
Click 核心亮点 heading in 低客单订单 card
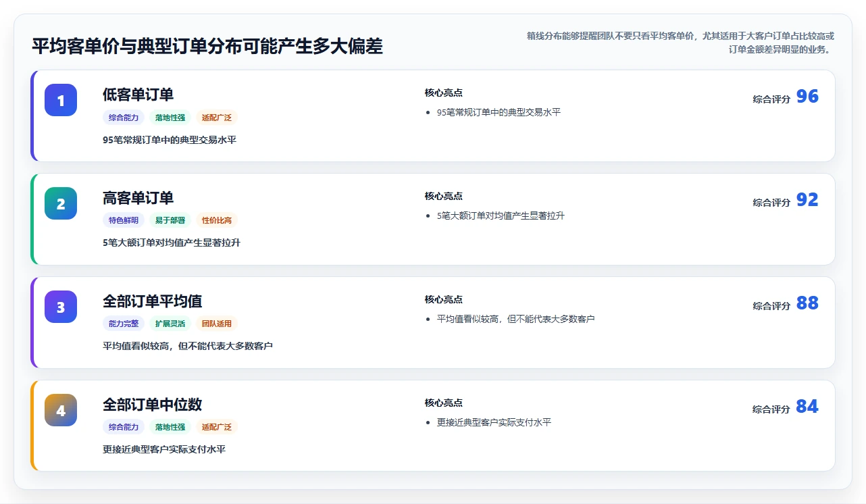coord(444,93)
